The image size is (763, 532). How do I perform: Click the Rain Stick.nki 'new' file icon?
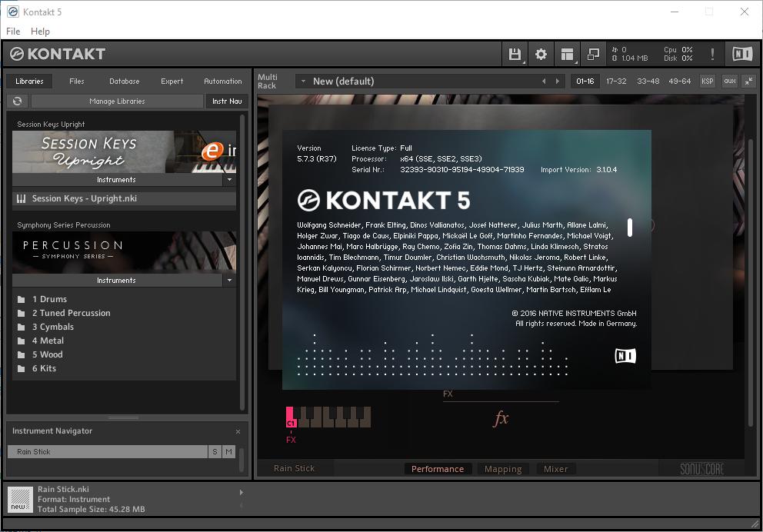[20, 500]
